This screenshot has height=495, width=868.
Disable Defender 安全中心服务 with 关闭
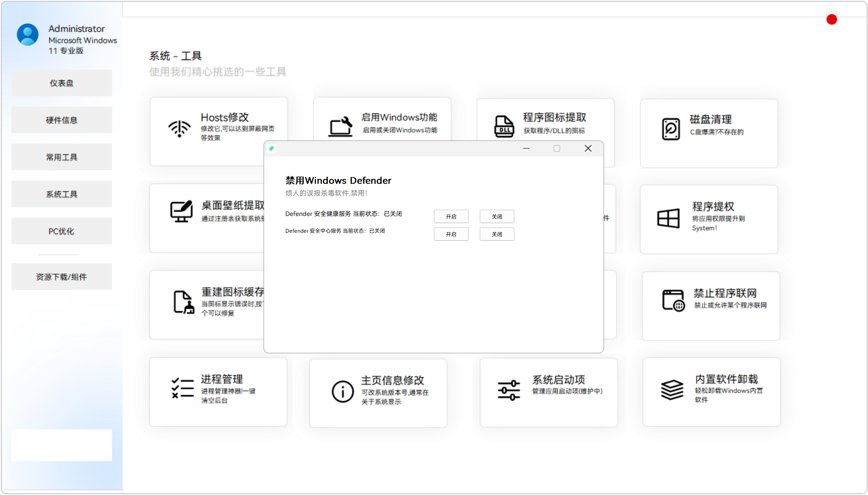[497, 234]
